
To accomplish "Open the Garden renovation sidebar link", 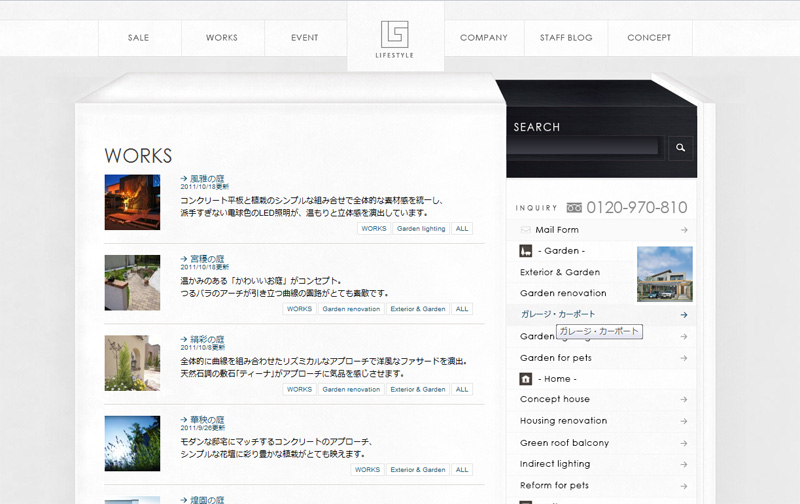I will [563, 293].
